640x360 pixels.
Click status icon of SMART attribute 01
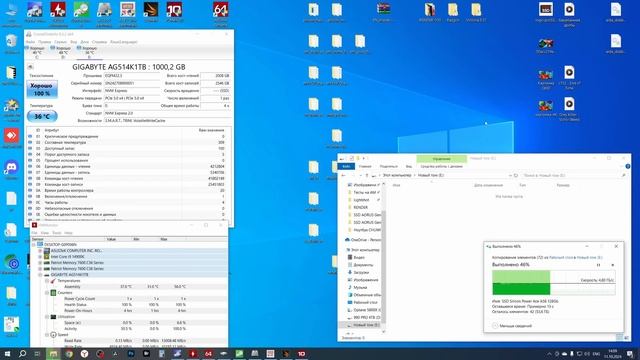point(30,136)
